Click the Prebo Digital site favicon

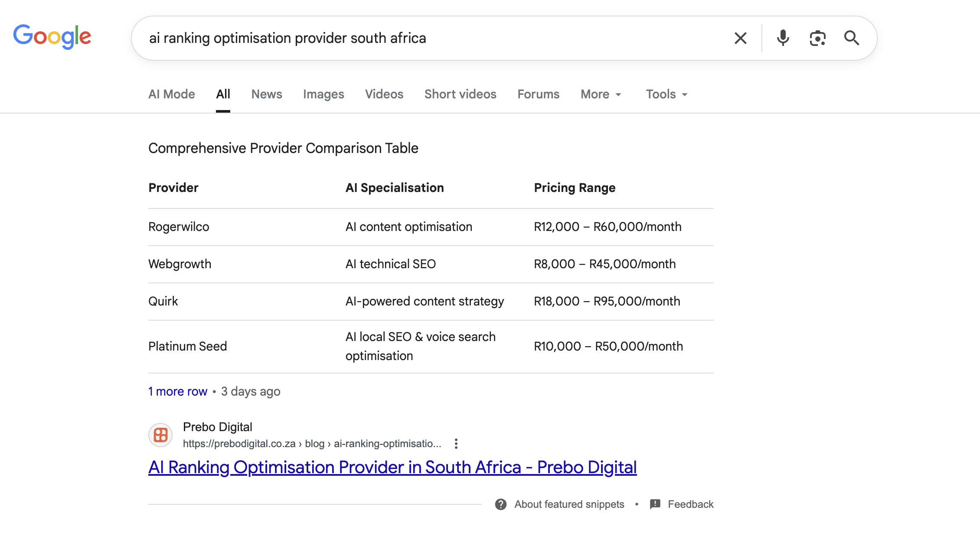coord(160,435)
